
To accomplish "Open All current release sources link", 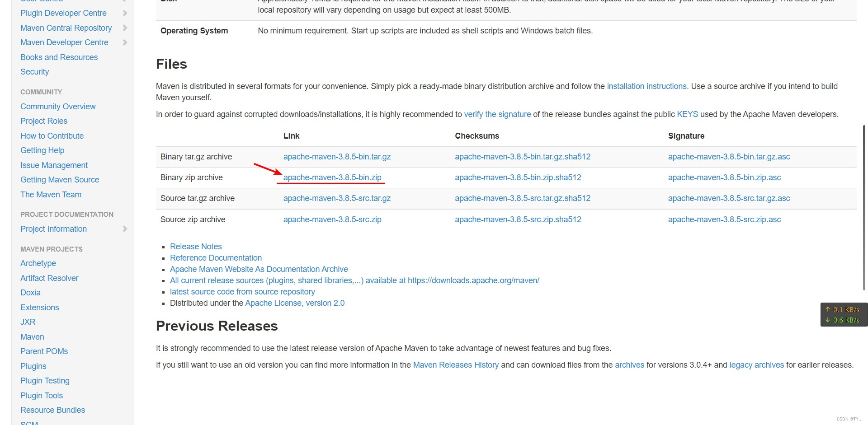I will 354,280.
